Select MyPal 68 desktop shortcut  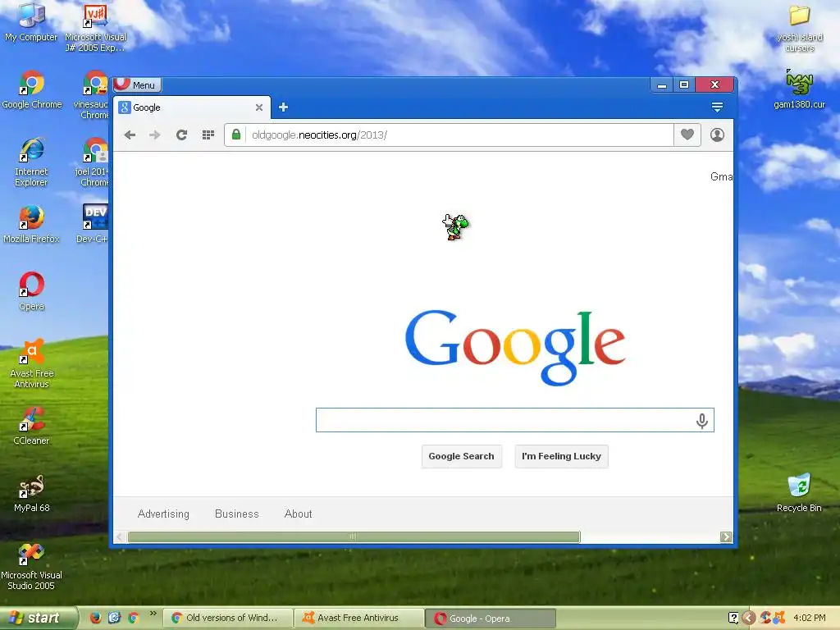pyautogui.click(x=32, y=493)
